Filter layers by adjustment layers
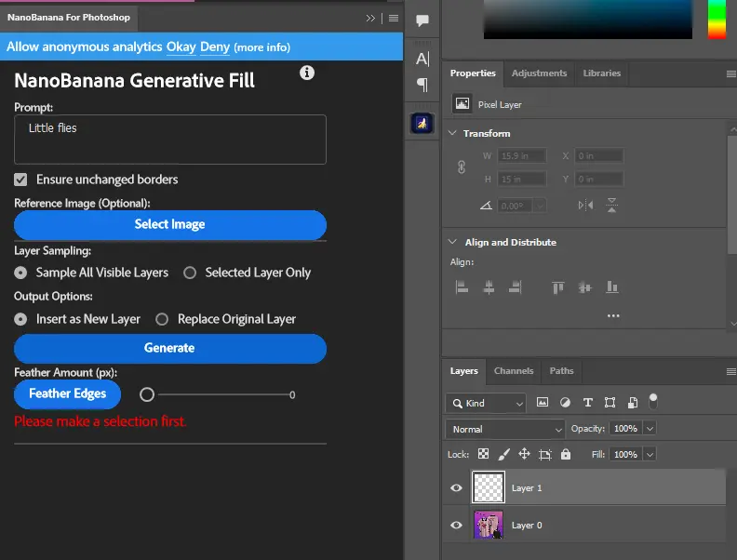 [x=565, y=403]
